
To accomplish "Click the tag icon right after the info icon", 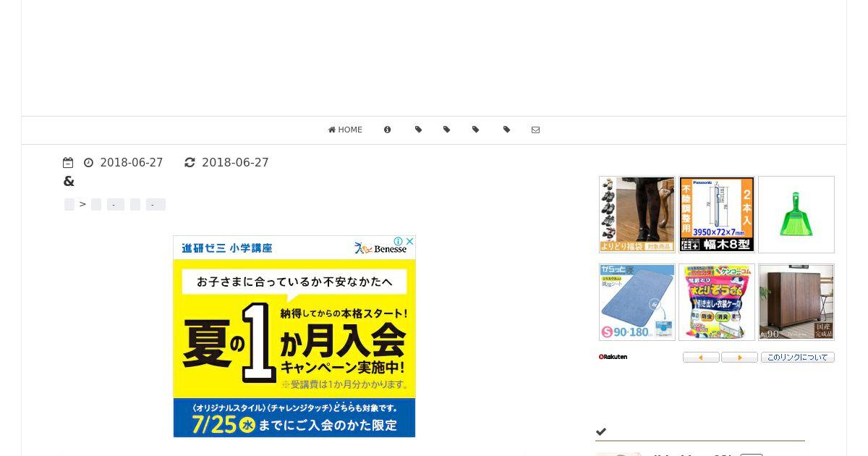I will tap(418, 130).
